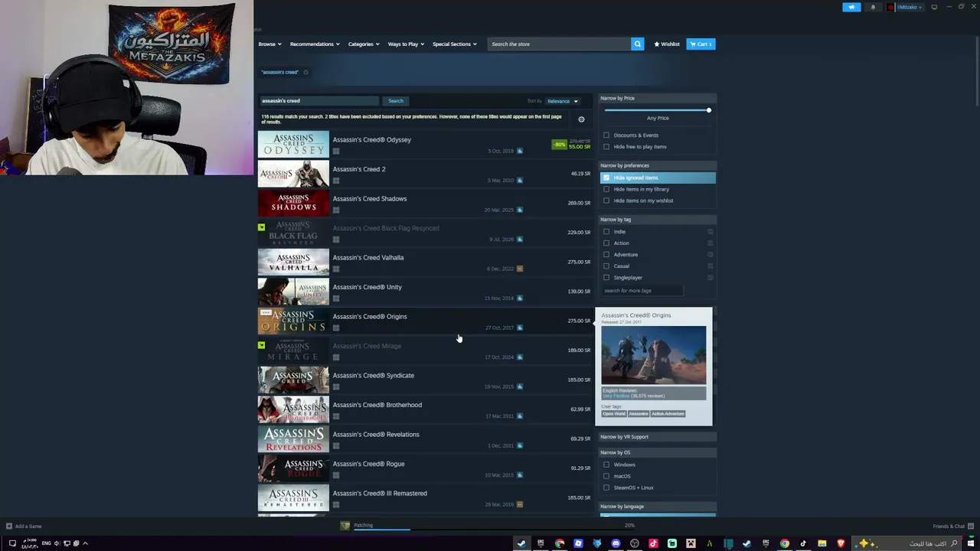980x551 pixels.
Task: Click the green wishlist badge on Black Flag Resynced
Action: 261,227
